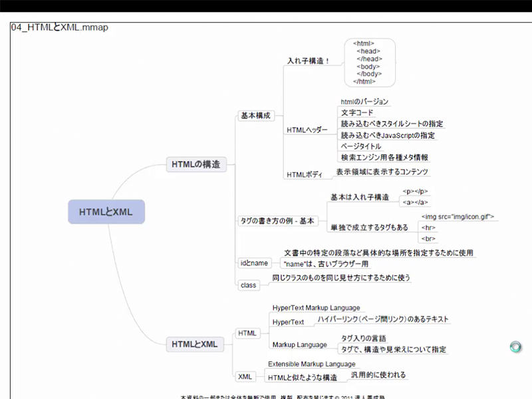Click the Extensible Markup Language label

click(311, 364)
